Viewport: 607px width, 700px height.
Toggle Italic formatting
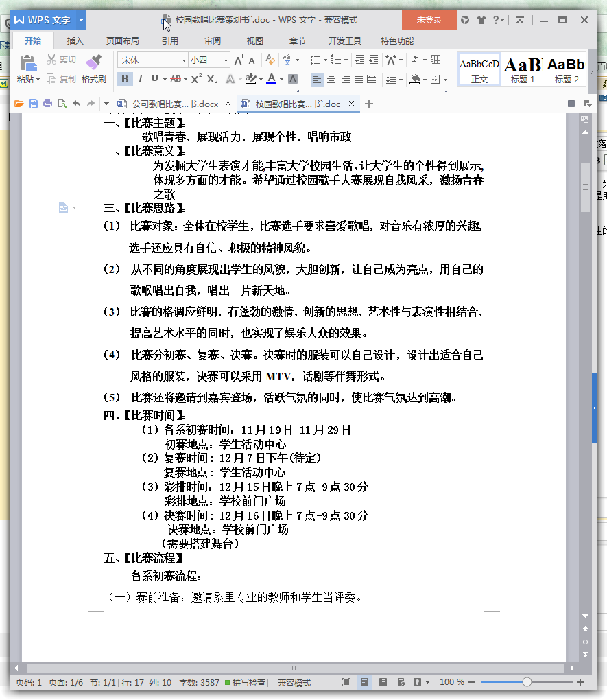click(x=140, y=79)
